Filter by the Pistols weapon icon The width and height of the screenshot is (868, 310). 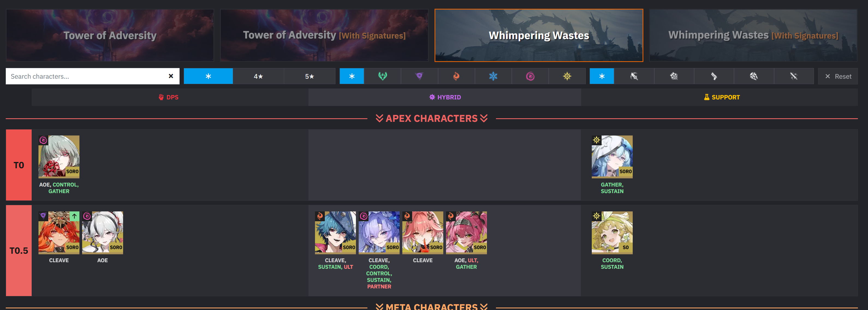[714, 76]
